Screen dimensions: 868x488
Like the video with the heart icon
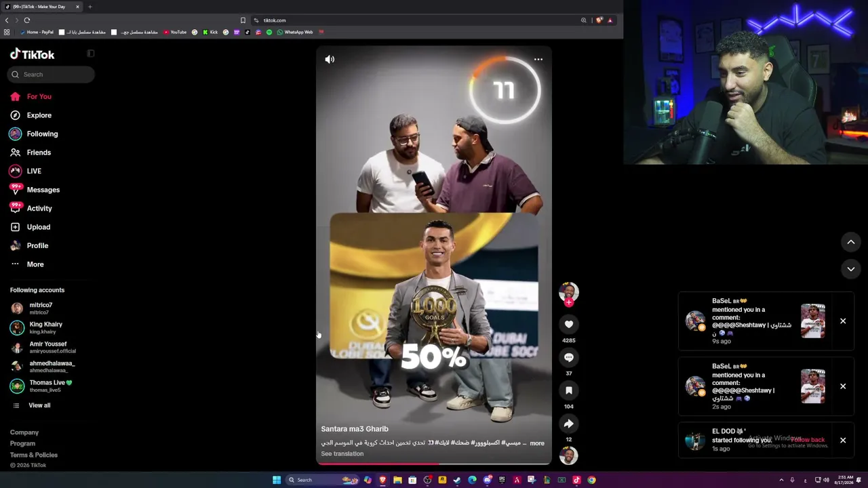[569, 324]
